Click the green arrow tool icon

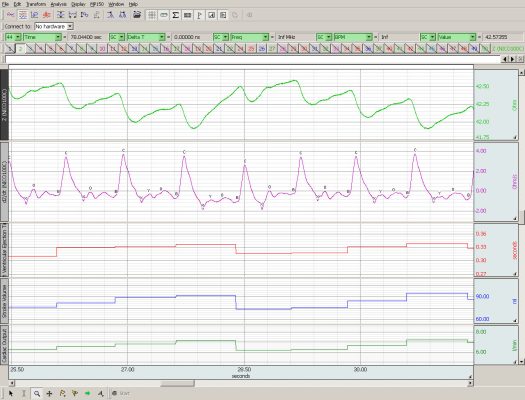point(88,393)
